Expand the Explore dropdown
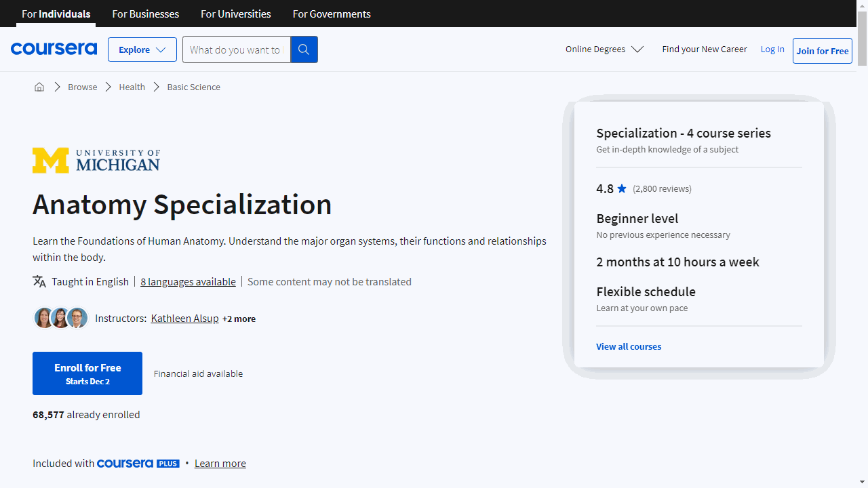868x488 pixels. coord(142,49)
